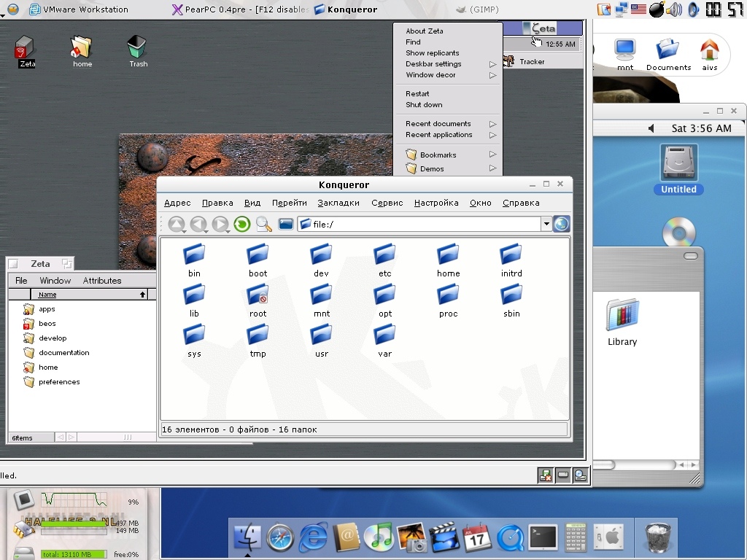
Task: Click the blue screen icon beside the address bar
Action: pyautogui.click(x=286, y=224)
